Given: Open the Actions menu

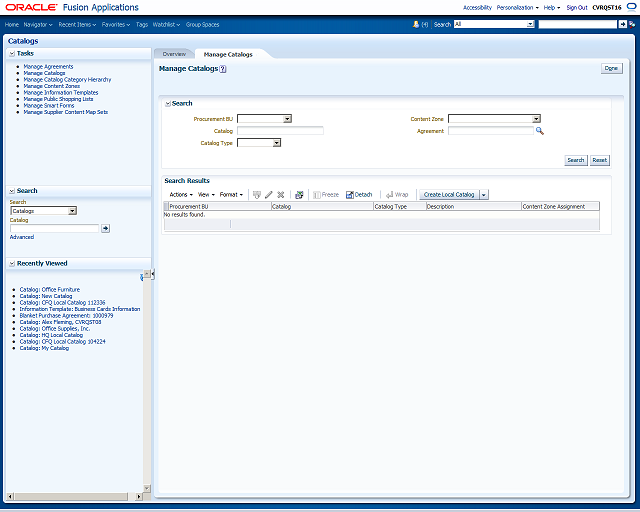Looking at the screenshot, I should click(181, 195).
